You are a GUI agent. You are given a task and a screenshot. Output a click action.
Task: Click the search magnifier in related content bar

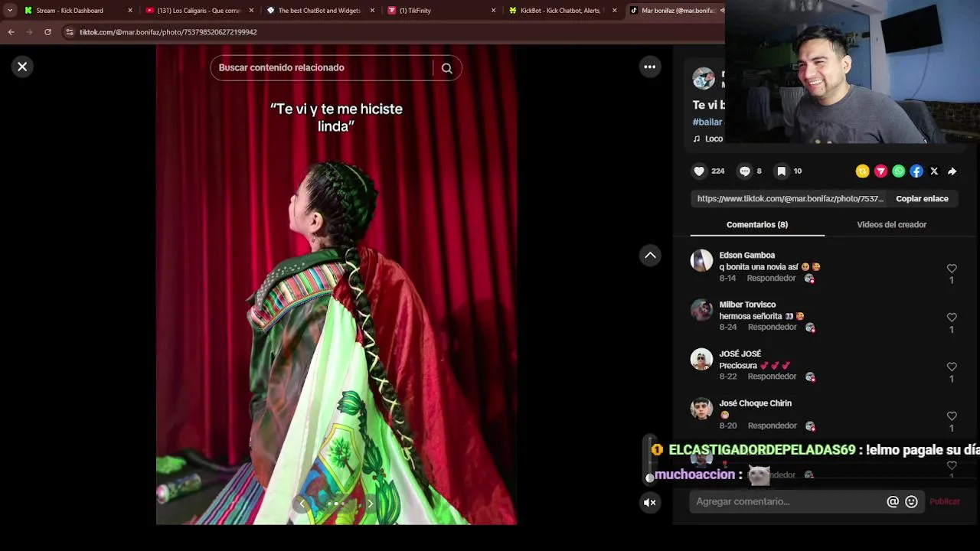coord(447,68)
